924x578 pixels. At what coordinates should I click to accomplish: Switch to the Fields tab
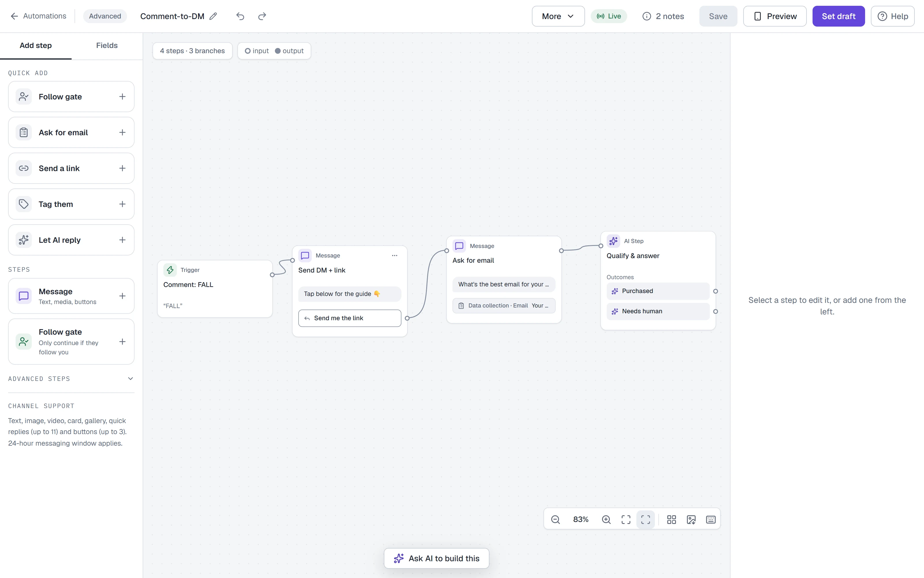pos(107,45)
